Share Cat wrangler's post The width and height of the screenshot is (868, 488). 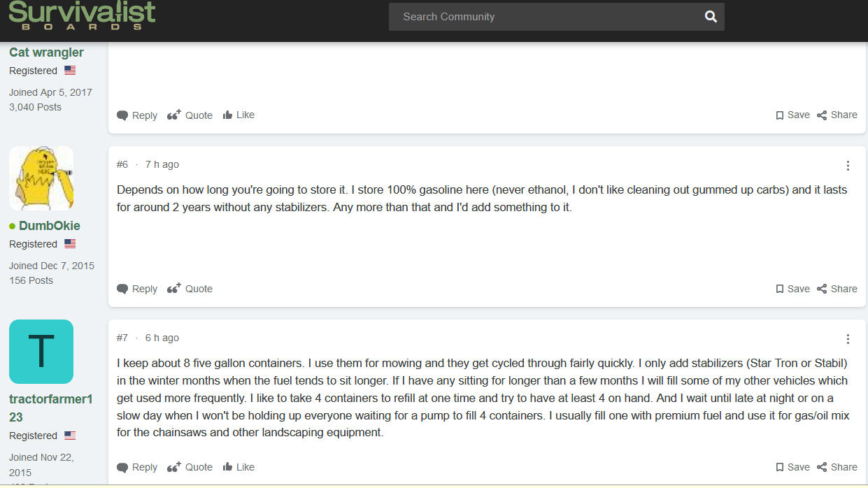(837, 115)
